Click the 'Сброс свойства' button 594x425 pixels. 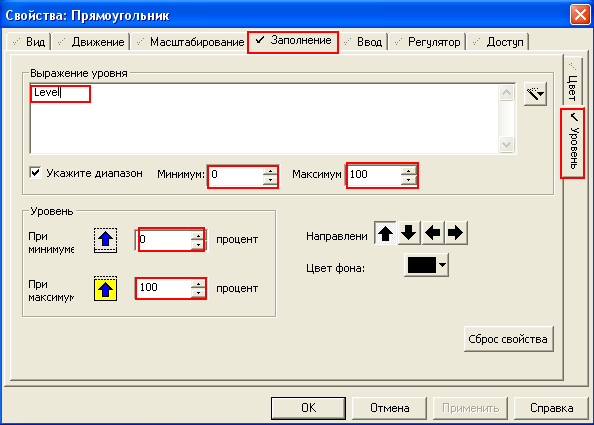[x=508, y=339]
